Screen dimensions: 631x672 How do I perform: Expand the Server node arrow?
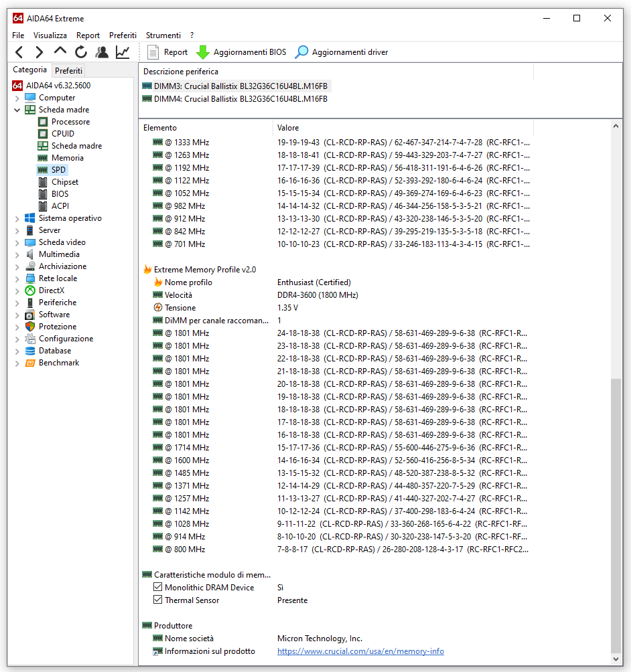coord(17,230)
